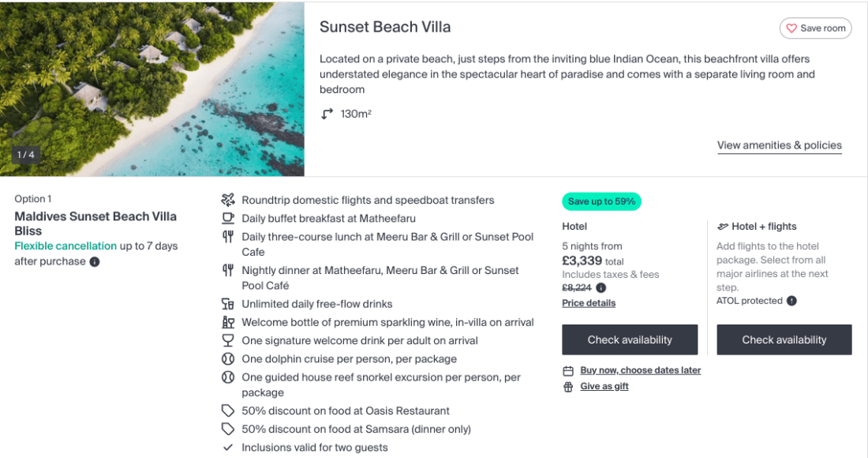The width and height of the screenshot is (868, 458).
Task: Click the info icon beside £8,224 price
Action: [x=600, y=288]
